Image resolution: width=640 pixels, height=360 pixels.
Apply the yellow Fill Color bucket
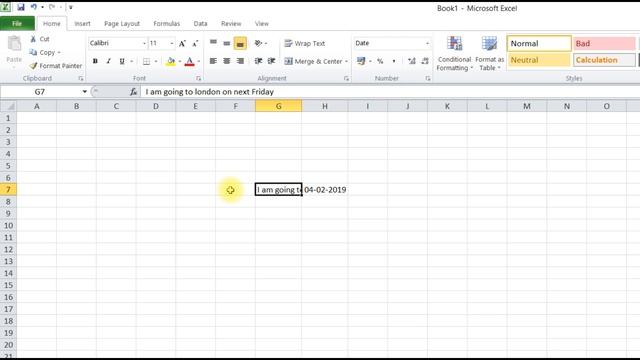[x=171, y=61]
